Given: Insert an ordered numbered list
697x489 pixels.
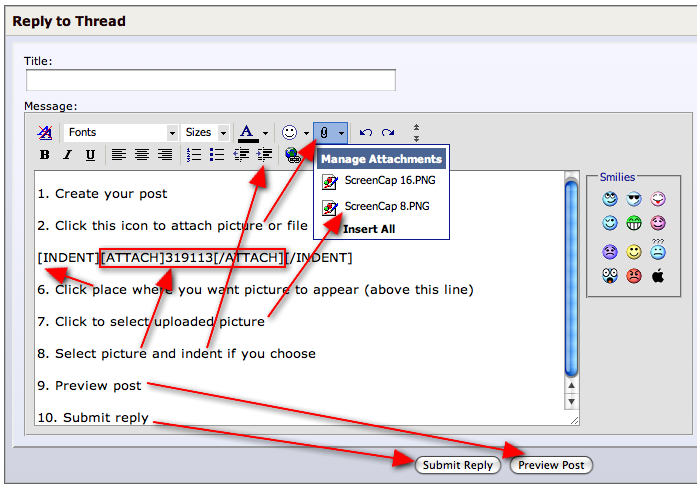Looking at the screenshot, I should pyautogui.click(x=194, y=155).
